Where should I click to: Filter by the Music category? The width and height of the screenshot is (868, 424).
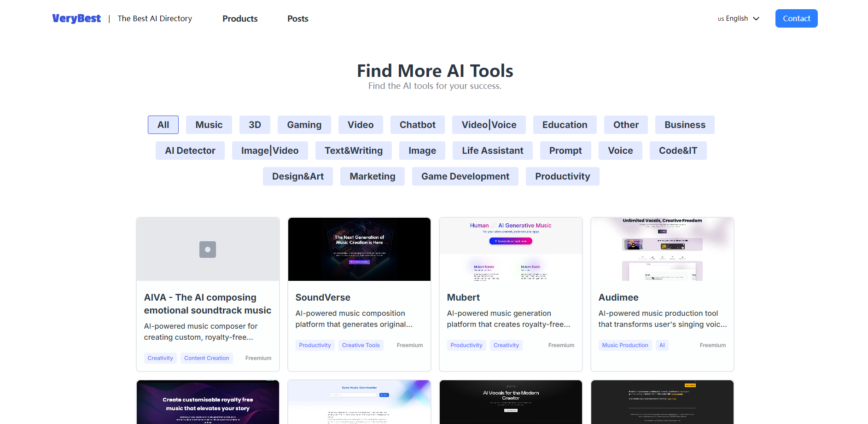209,125
